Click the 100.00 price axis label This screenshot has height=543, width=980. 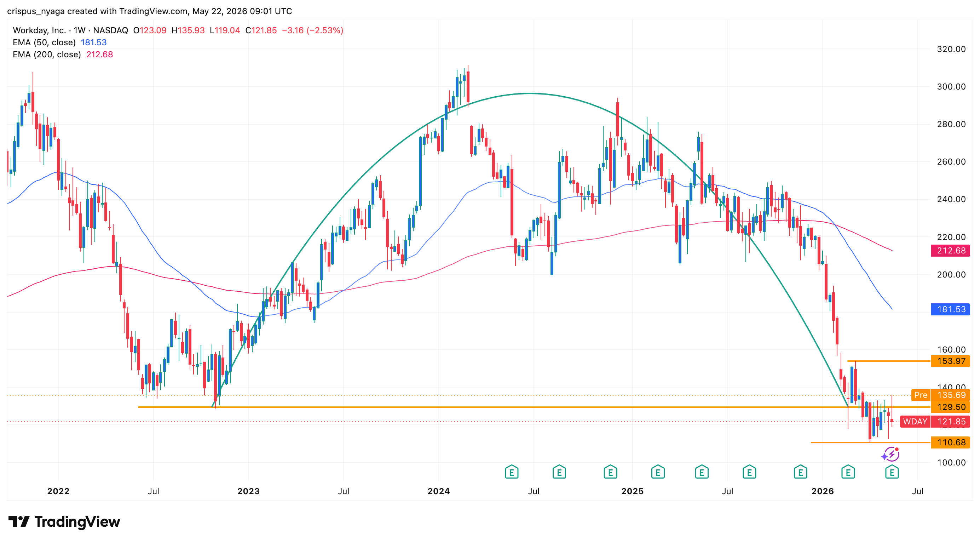pos(951,462)
